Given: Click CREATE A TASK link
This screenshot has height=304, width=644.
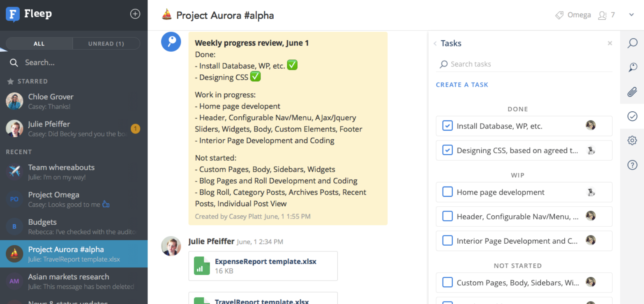Looking at the screenshot, I should click(x=462, y=85).
